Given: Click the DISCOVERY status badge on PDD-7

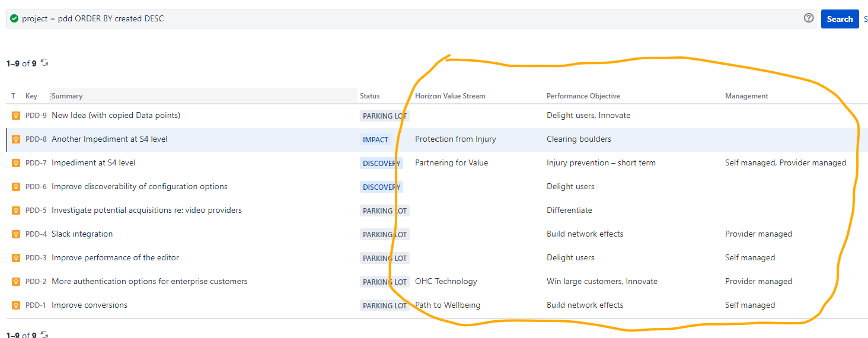Looking at the screenshot, I should pyautogui.click(x=381, y=164).
